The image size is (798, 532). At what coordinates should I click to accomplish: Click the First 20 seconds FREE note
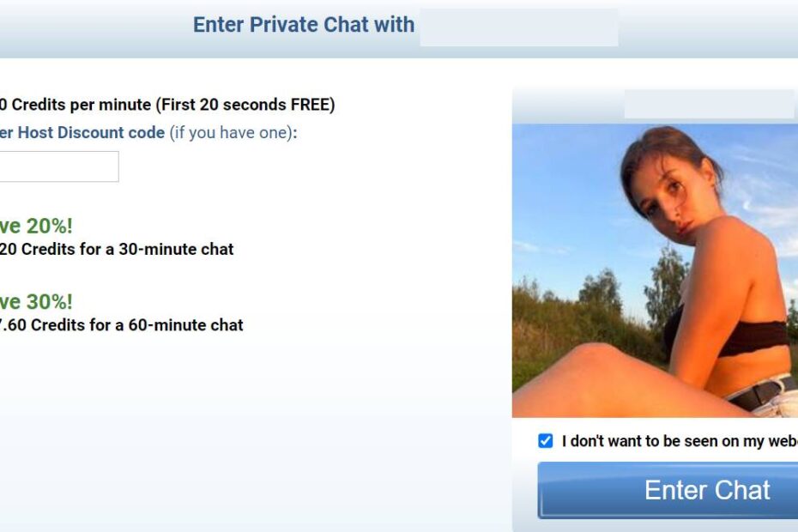(x=245, y=105)
